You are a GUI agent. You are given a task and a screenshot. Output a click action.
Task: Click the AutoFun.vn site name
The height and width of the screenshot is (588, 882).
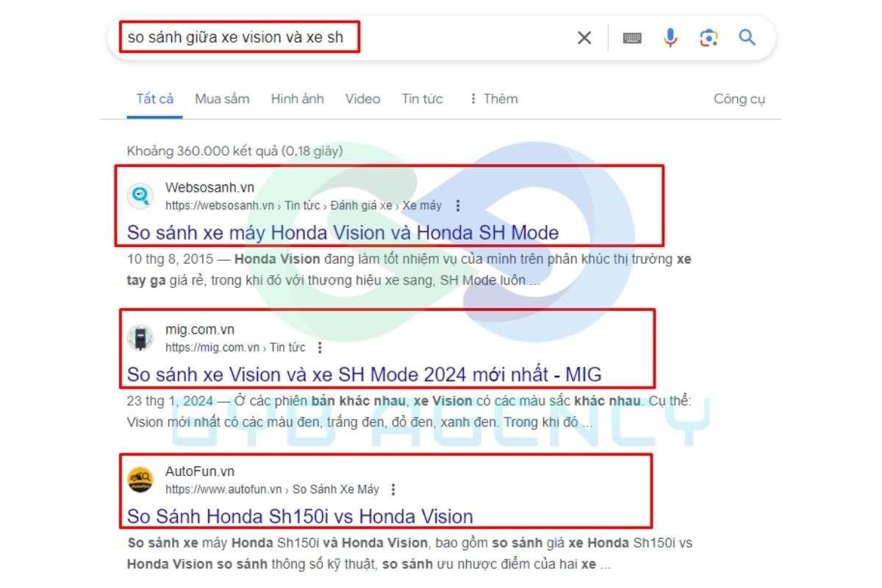(200, 472)
